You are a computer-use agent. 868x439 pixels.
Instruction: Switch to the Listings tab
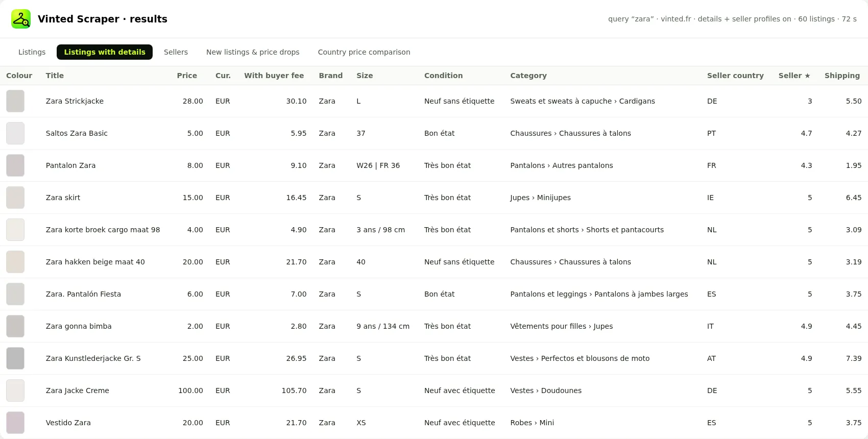tap(32, 52)
